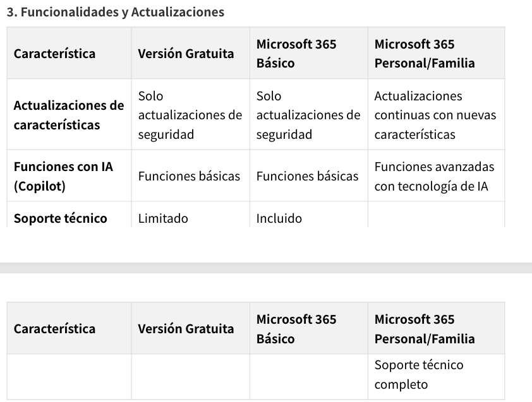
Task: Click the '3. Funcionalidades y Actualizaciones' heading
Action: click(116, 12)
